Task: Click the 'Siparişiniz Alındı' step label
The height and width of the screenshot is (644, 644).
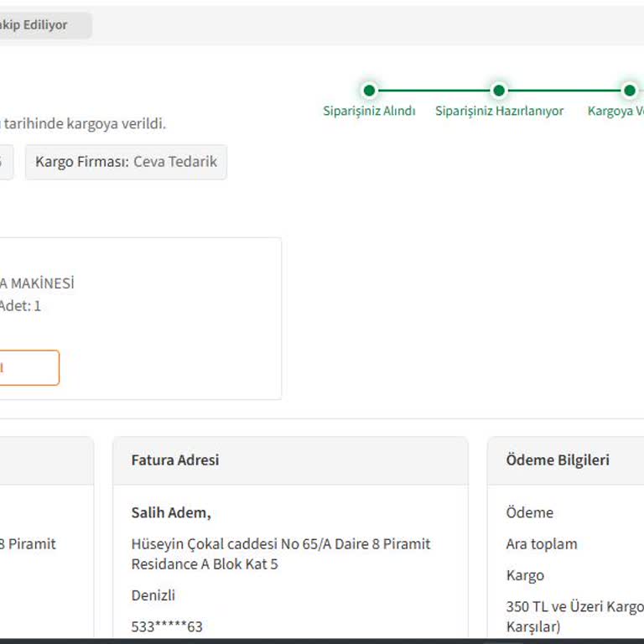Action: (x=369, y=111)
